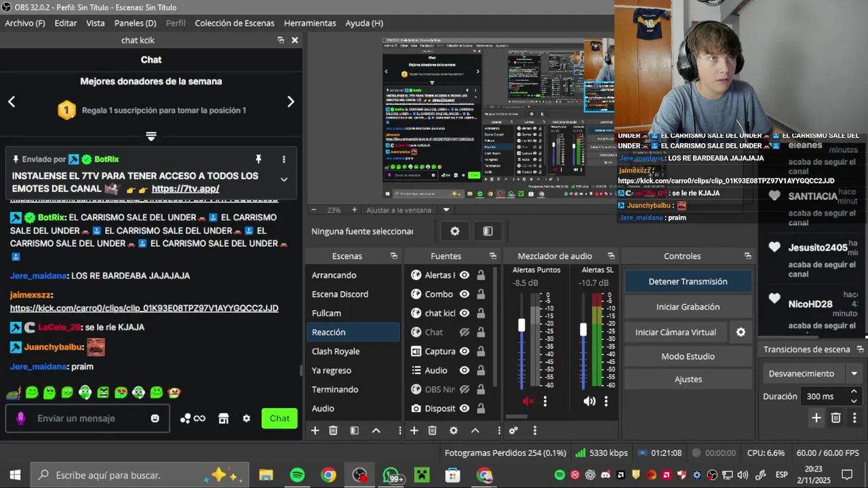Add a scene transition with plus icon
This screenshot has height=488, width=868.
point(816,418)
